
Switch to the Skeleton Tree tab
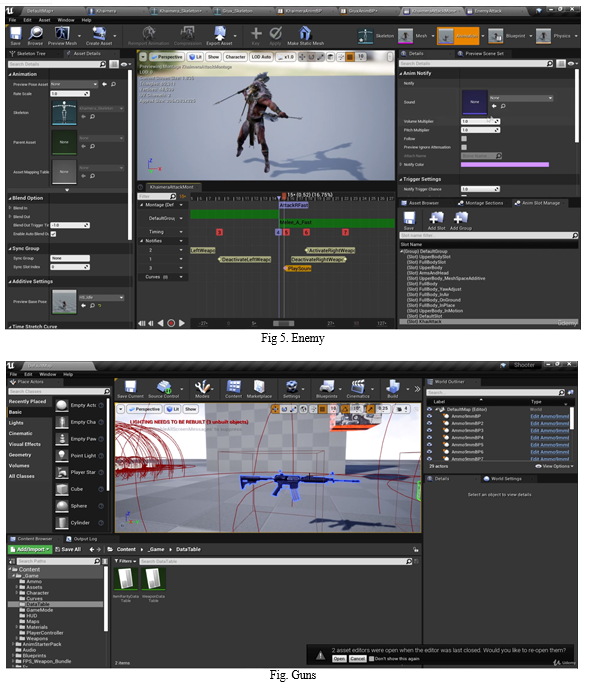pos(31,53)
